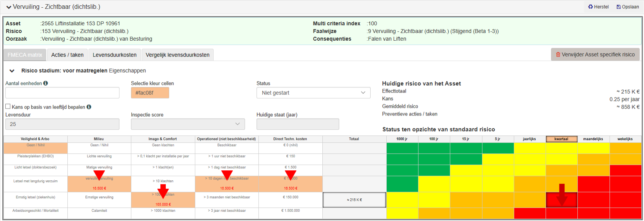Enable Kans op basis van leeftijd bepalen checkbox
Viewport: 644px width, 221px height.
(x=8, y=107)
